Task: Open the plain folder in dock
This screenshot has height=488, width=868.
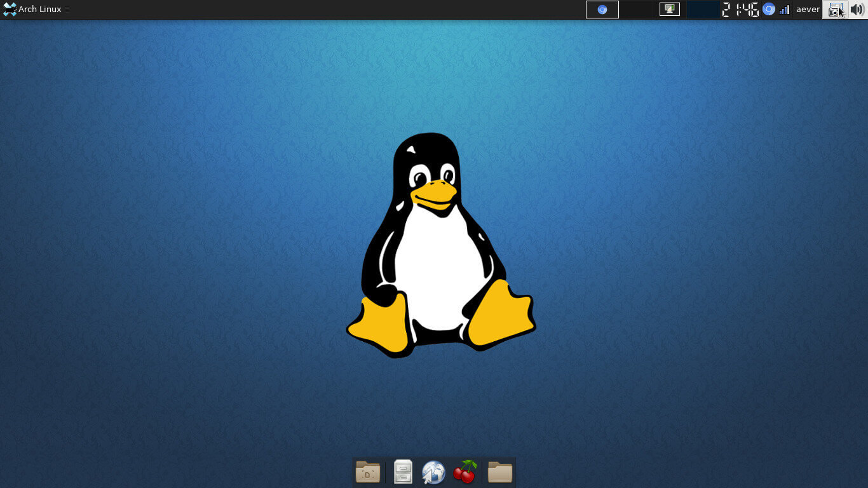Action: [500, 472]
